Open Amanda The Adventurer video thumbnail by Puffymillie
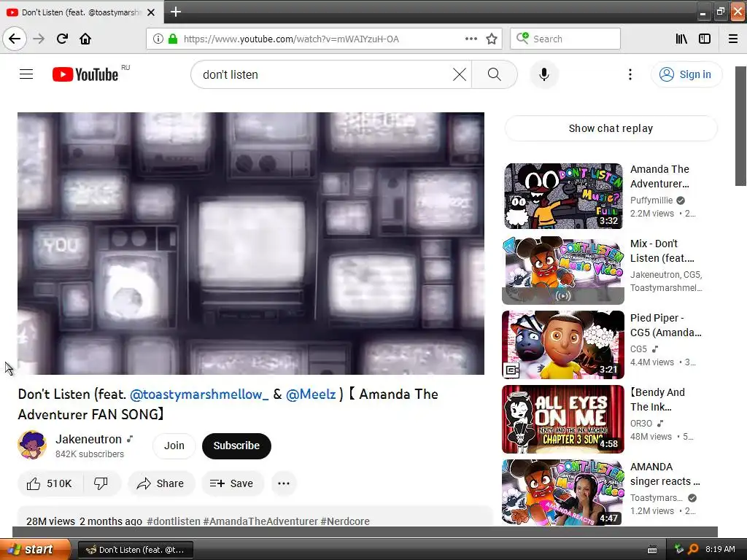 (x=563, y=195)
